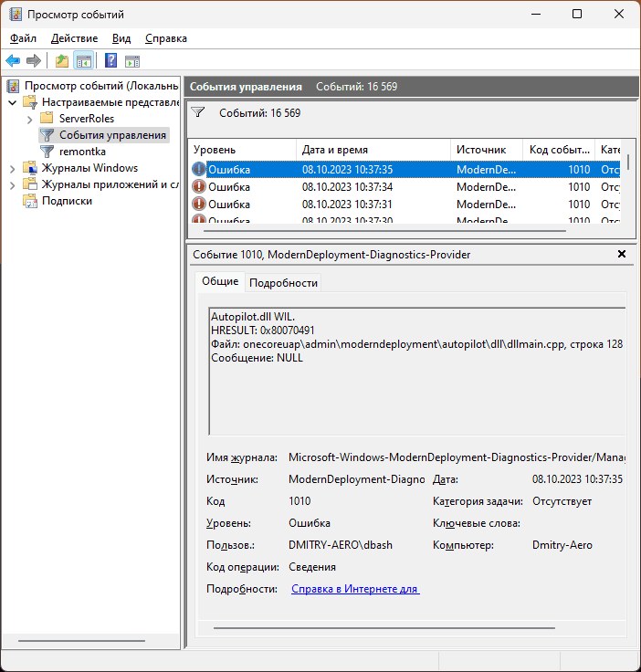Image resolution: width=641 pixels, height=672 pixels.
Task: Select the remontka custom view filter
Action: pos(81,151)
